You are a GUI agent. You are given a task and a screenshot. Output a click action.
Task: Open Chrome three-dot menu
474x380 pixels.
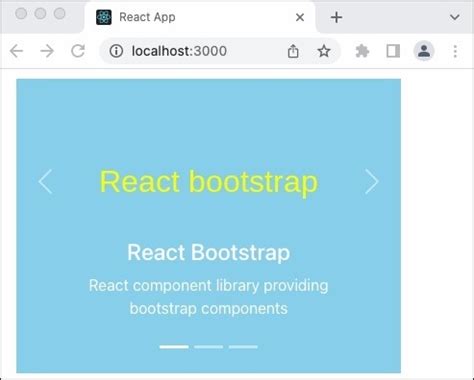455,51
